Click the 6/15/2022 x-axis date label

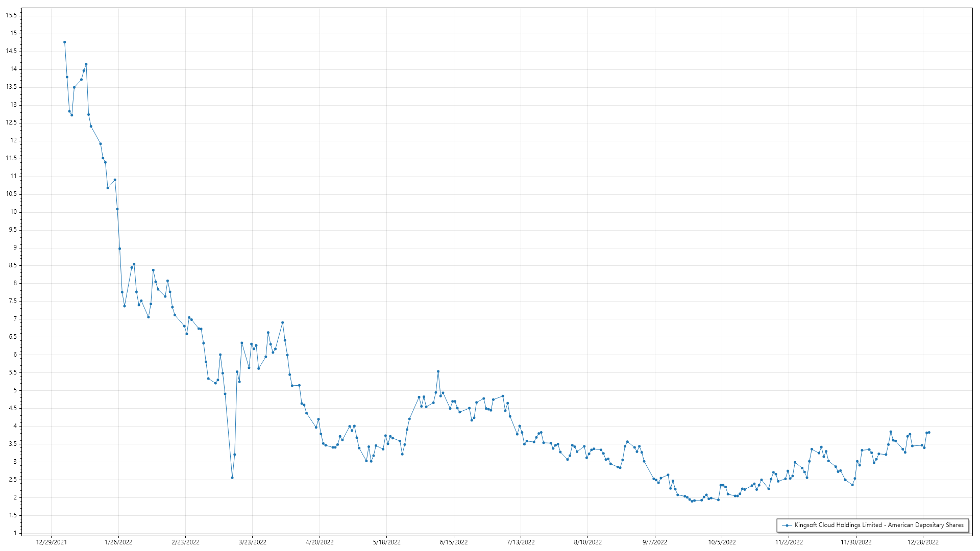coord(453,542)
